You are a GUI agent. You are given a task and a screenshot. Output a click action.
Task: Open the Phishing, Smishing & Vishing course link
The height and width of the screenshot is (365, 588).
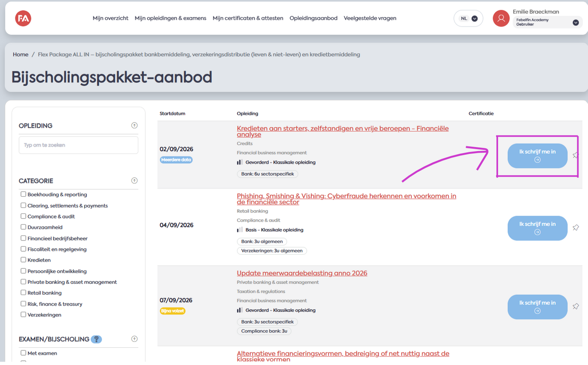pos(347,199)
